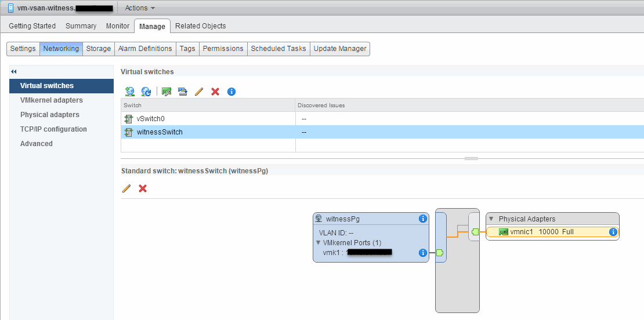Click the pencil icon above the switch diagram
Screen dimensions: 644x320
pyautogui.click(x=126, y=188)
